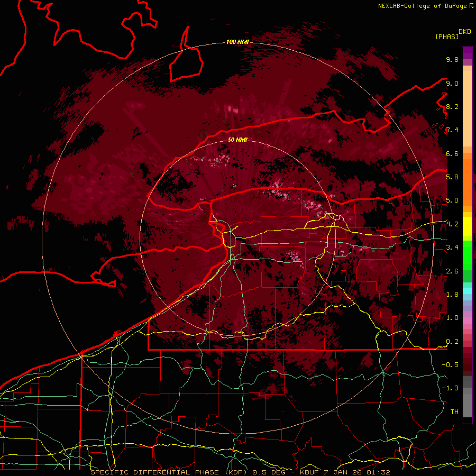The height and width of the screenshot is (476, 476).
Task: Click the 8.2 legend value
Action: pyautogui.click(x=452, y=106)
